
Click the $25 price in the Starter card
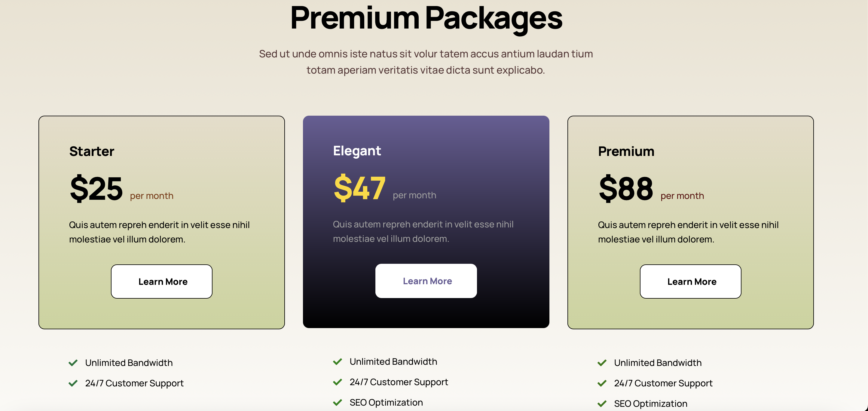click(x=96, y=189)
